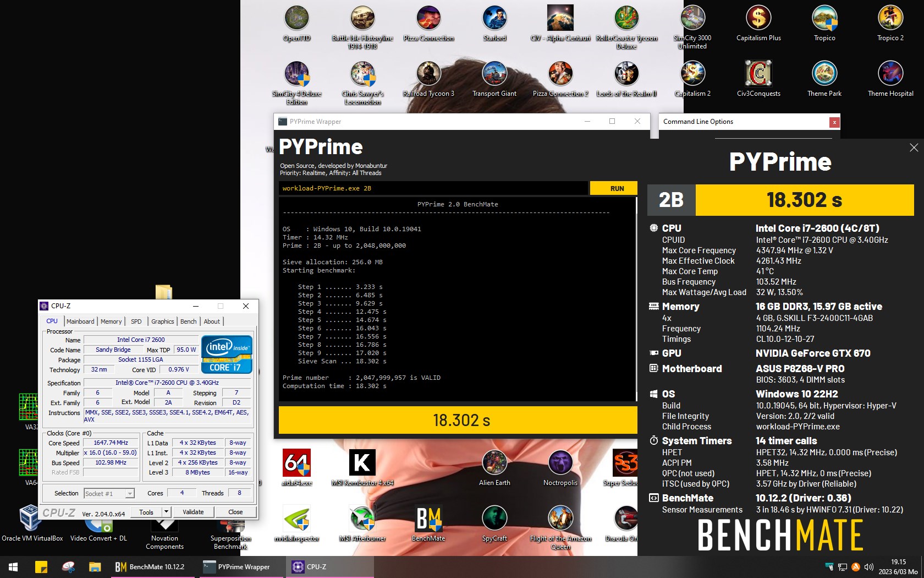Open File Explorer from taskbar

[95, 566]
